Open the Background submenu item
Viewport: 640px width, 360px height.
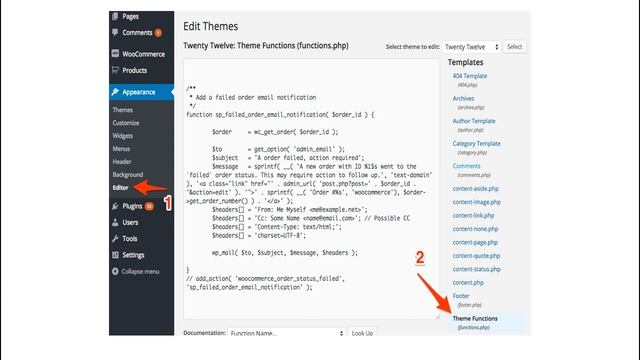tap(128, 175)
